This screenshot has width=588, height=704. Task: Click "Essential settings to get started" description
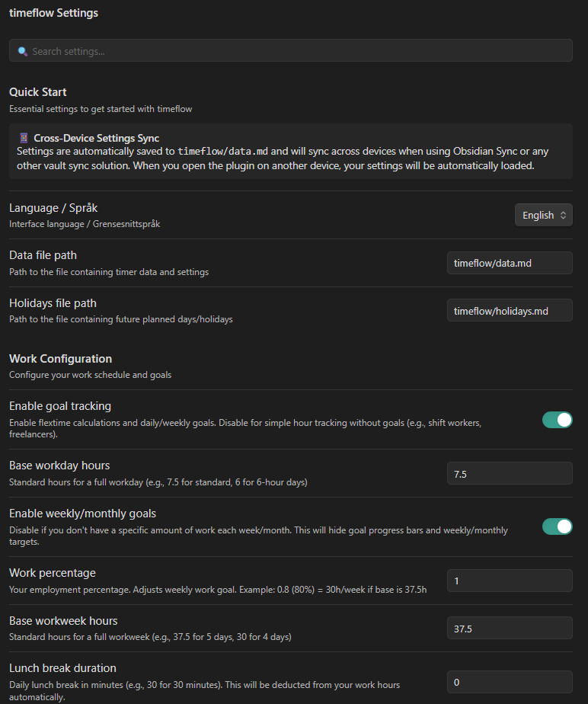[x=101, y=109]
